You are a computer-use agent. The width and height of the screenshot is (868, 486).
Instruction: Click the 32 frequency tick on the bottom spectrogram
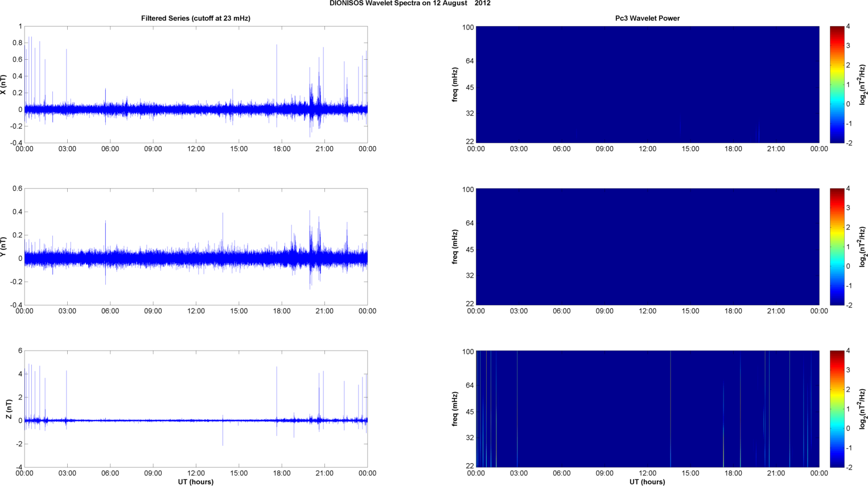click(x=470, y=438)
